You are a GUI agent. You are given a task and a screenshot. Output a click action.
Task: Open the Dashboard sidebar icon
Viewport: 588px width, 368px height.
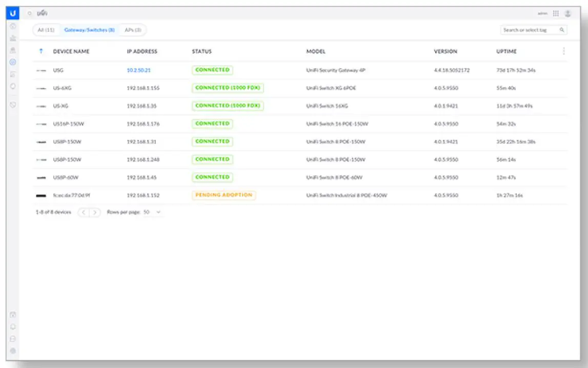pos(13,26)
